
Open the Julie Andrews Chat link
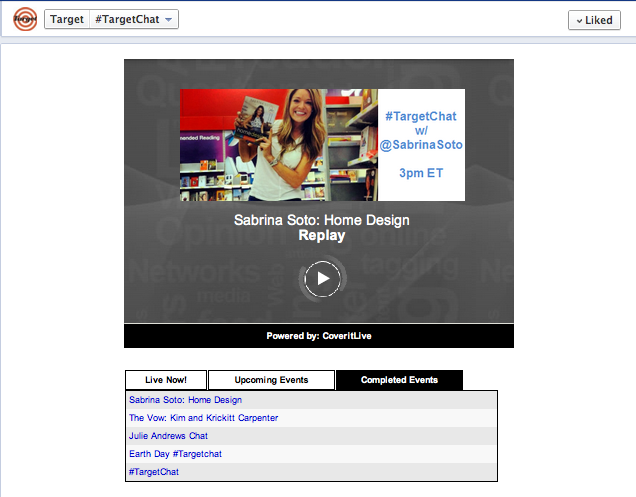click(x=168, y=436)
